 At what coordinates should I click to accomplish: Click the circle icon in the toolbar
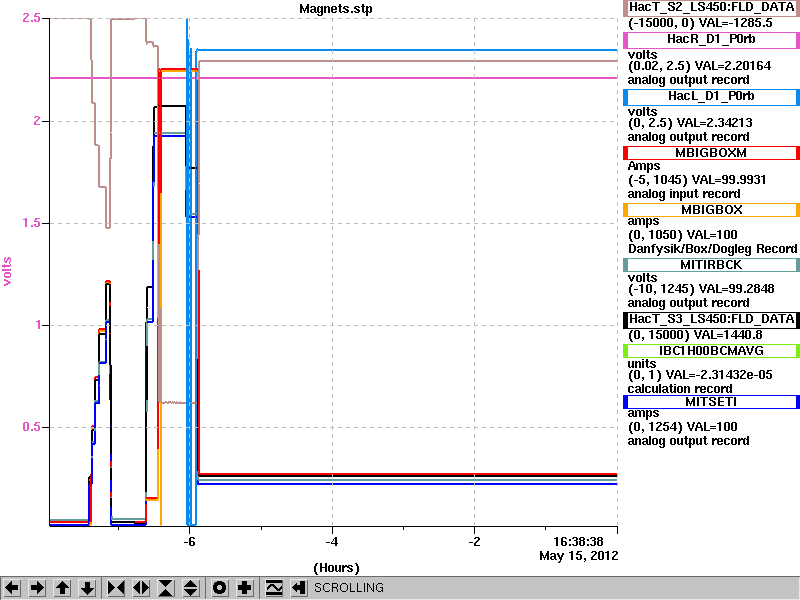point(220,588)
